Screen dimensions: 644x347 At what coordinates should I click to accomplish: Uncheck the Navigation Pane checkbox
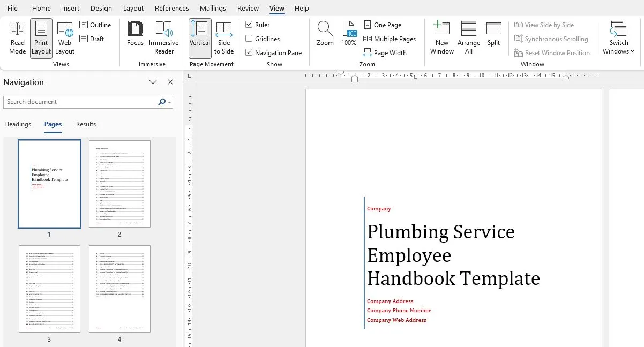click(x=249, y=52)
